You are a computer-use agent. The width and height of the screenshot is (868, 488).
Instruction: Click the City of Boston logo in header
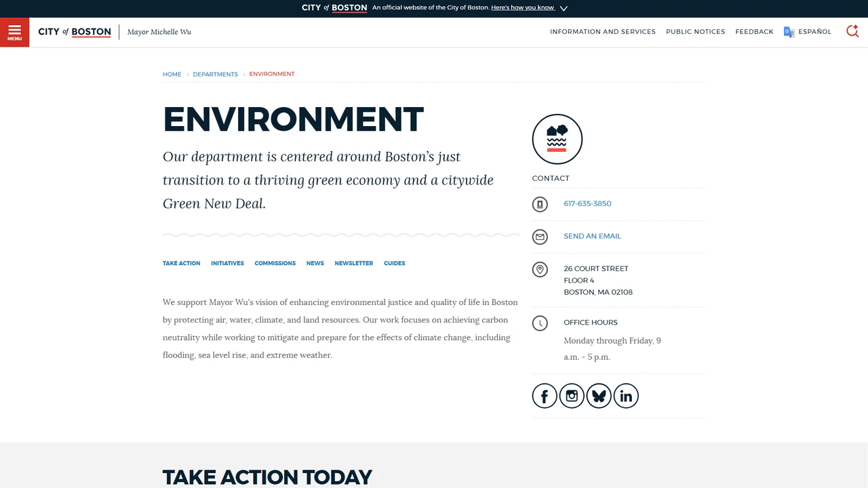(x=75, y=32)
